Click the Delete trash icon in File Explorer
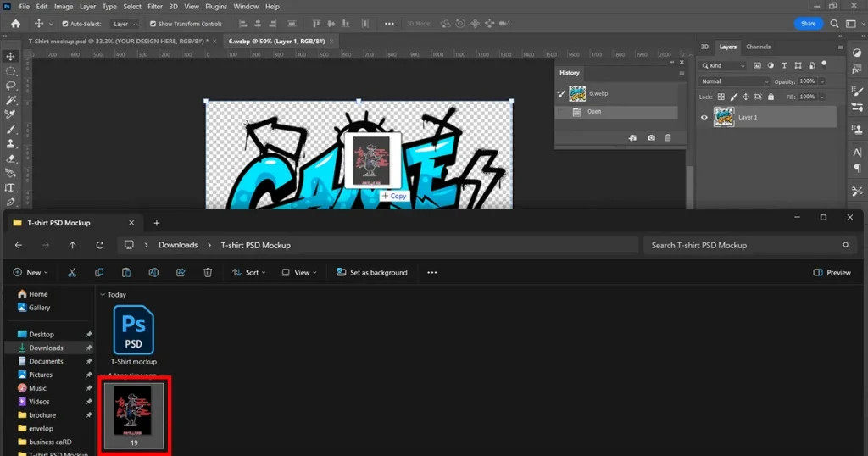 click(x=208, y=272)
